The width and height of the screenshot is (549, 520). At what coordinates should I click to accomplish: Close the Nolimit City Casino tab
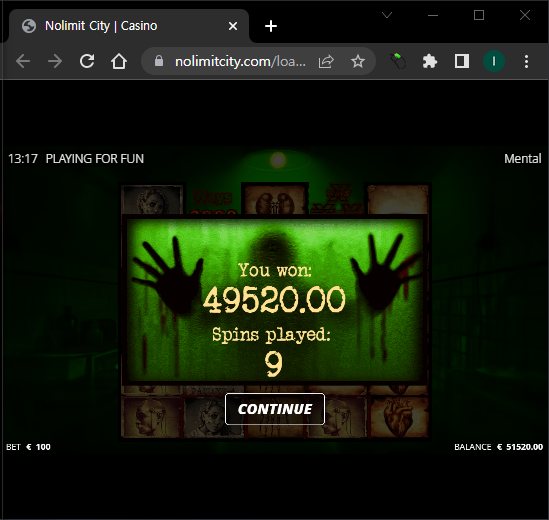click(x=233, y=26)
